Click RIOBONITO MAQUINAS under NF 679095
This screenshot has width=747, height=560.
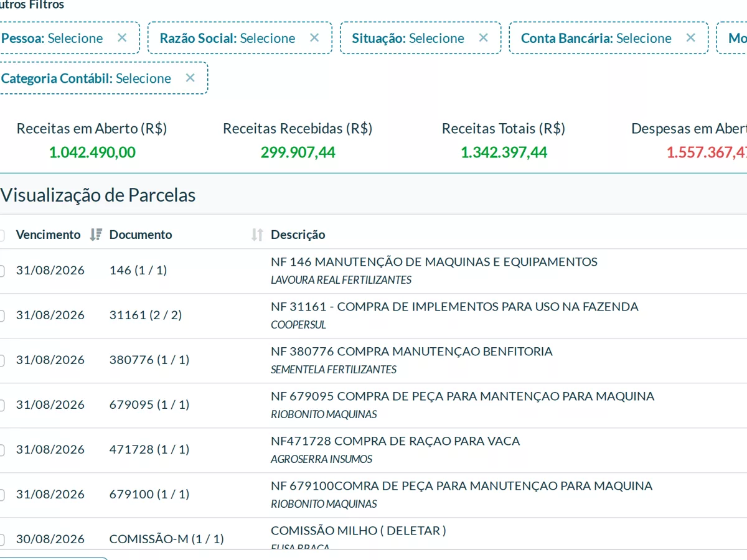[x=324, y=414]
